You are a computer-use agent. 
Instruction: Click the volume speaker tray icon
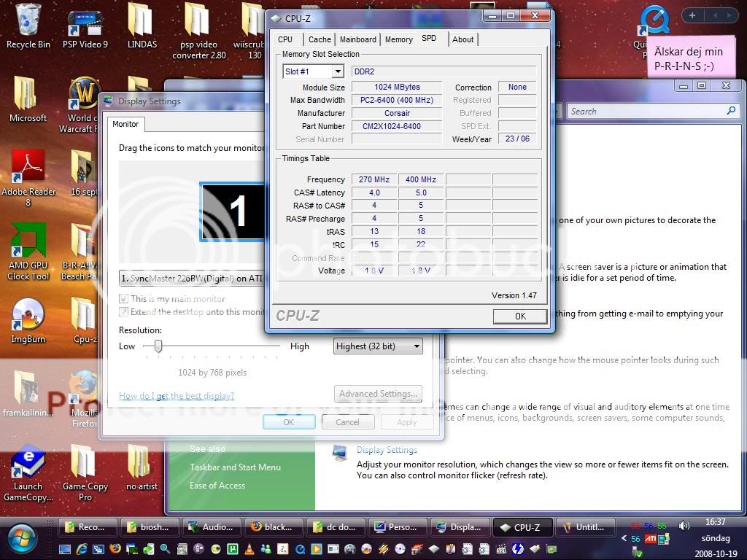click(684, 526)
